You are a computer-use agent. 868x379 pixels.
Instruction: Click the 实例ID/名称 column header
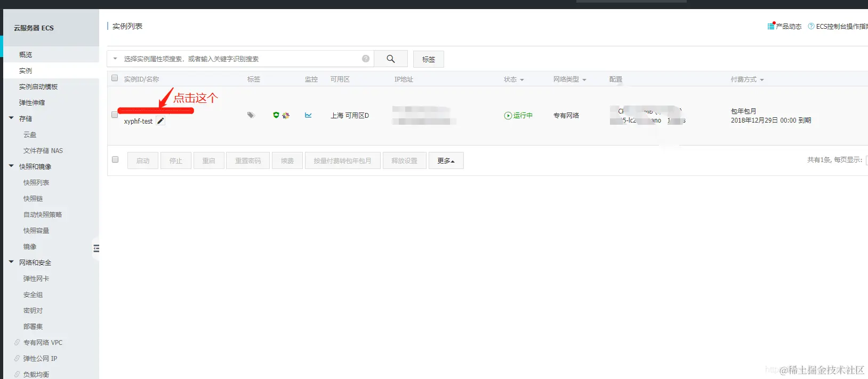(142, 79)
